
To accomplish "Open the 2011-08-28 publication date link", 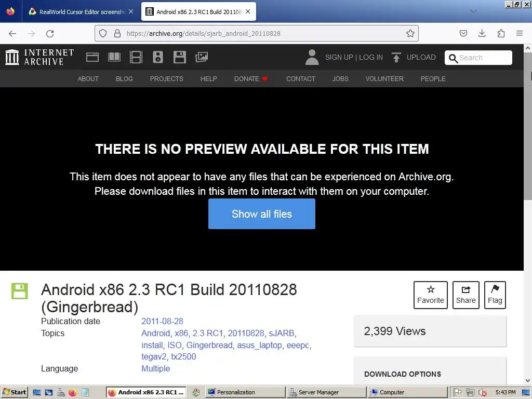I will tap(162, 321).
